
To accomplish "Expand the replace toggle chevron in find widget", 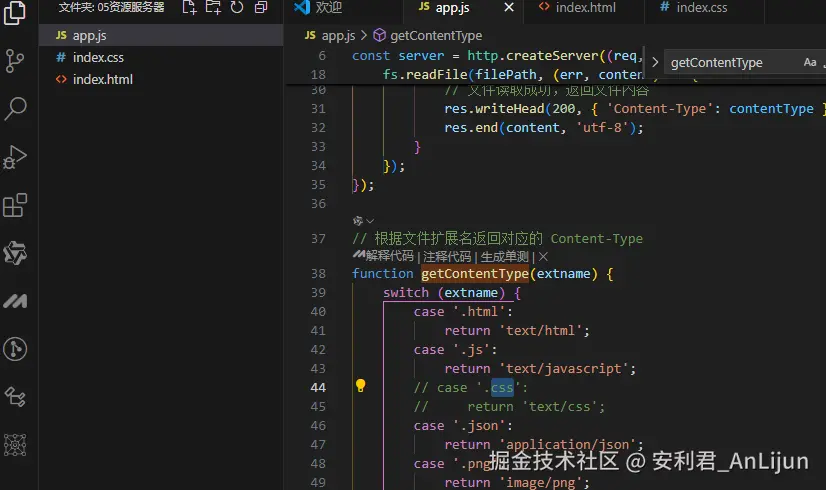I will (x=655, y=62).
